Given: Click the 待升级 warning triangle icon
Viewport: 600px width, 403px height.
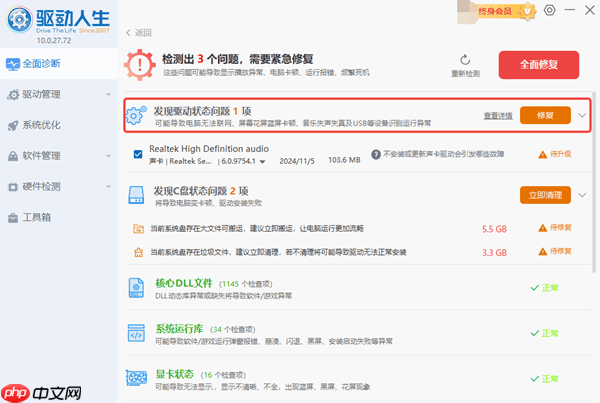Looking at the screenshot, I should click(x=542, y=155).
